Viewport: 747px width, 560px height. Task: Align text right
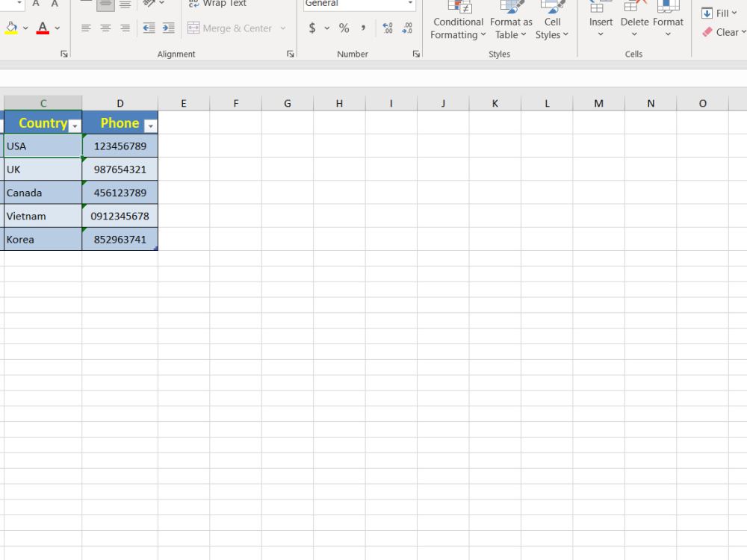[x=125, y=28]
